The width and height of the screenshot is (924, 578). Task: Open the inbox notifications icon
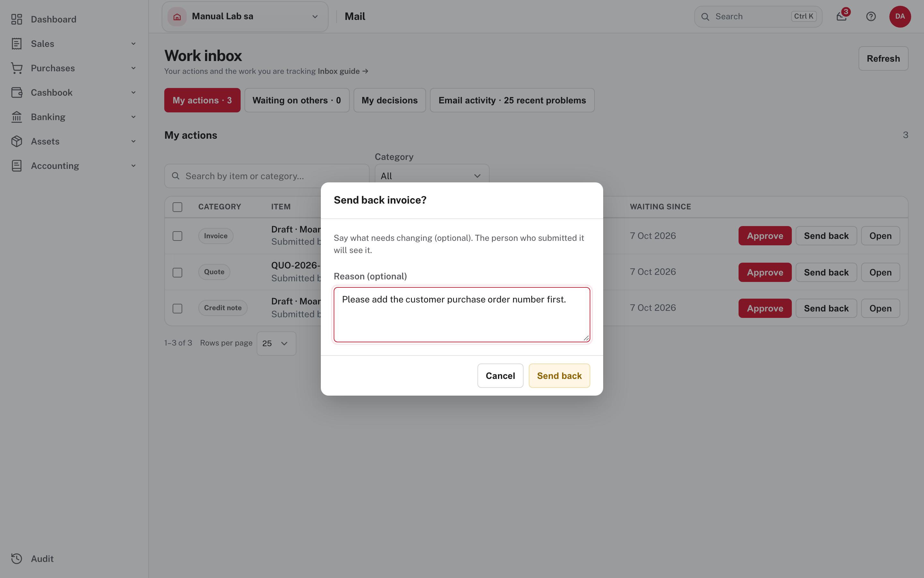pyautogui.click(x=842, y=16)
